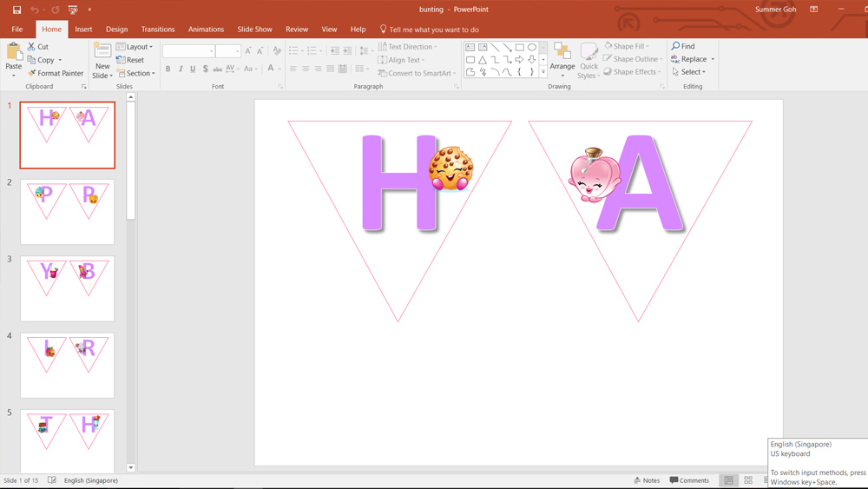Open Shape Effects dropdown
Screen dimensions: 868x489
click(633, 72)
